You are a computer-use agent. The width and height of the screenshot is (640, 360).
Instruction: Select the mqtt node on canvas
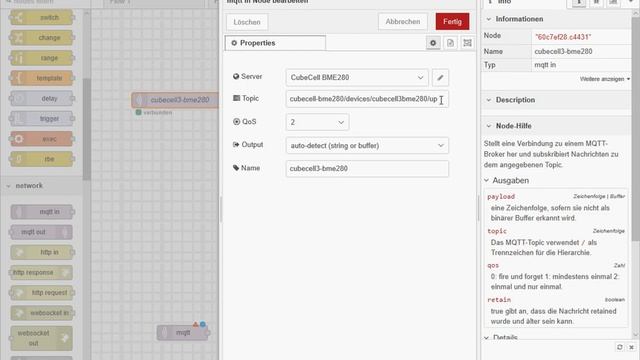pyautogui.click(x=182, y=333)
